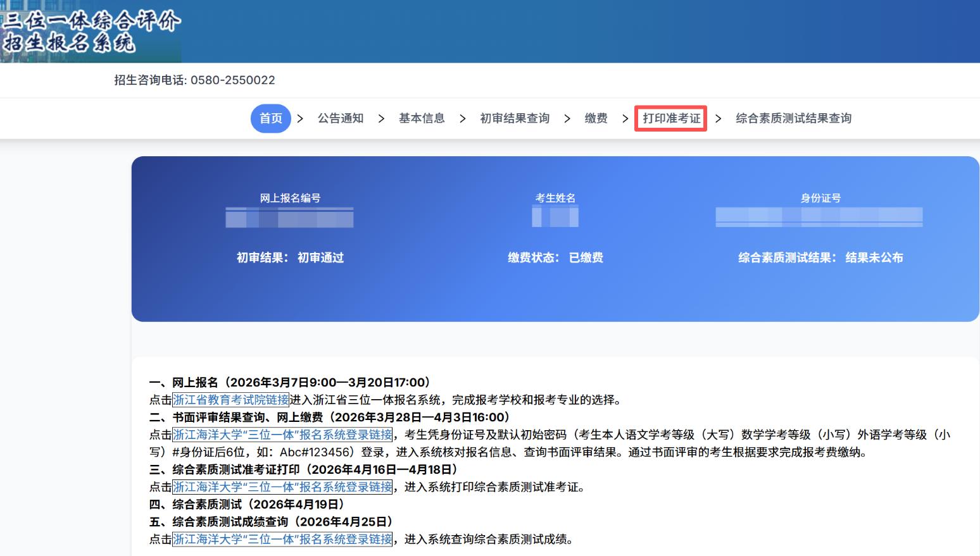Open 初审结果查询 in the navigation

click(515, 118)
